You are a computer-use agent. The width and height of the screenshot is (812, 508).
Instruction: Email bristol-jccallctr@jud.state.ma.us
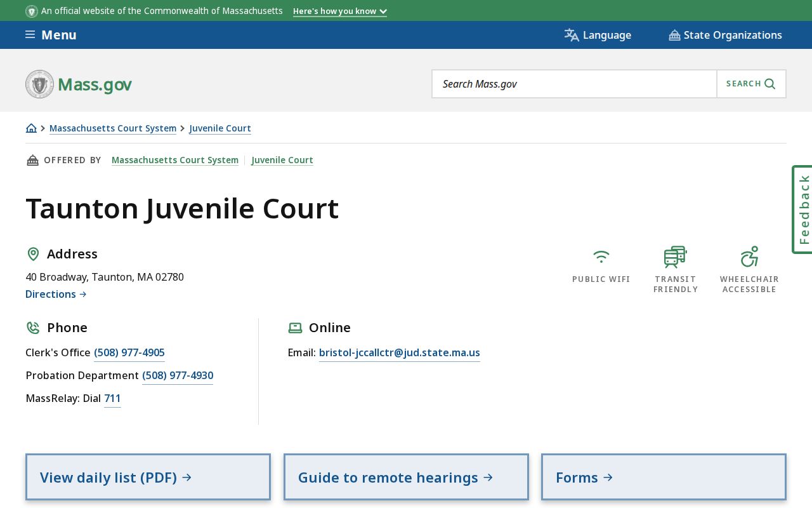tap(400, 352)
